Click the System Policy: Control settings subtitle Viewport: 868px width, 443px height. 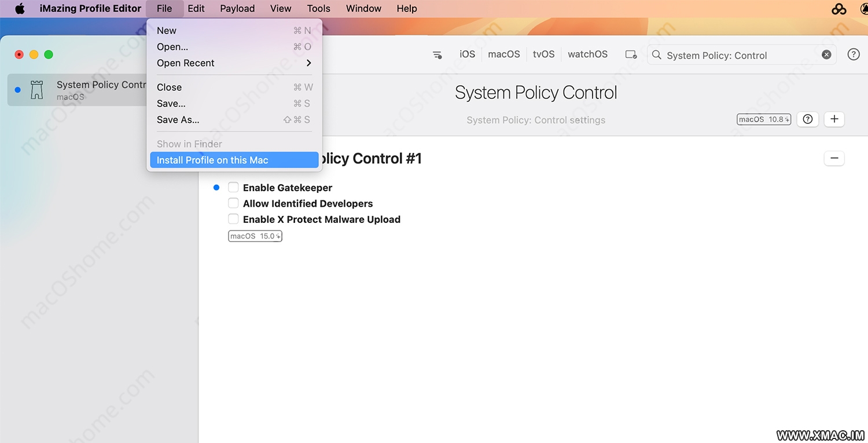pyautogui.click(x=536, y=120)
